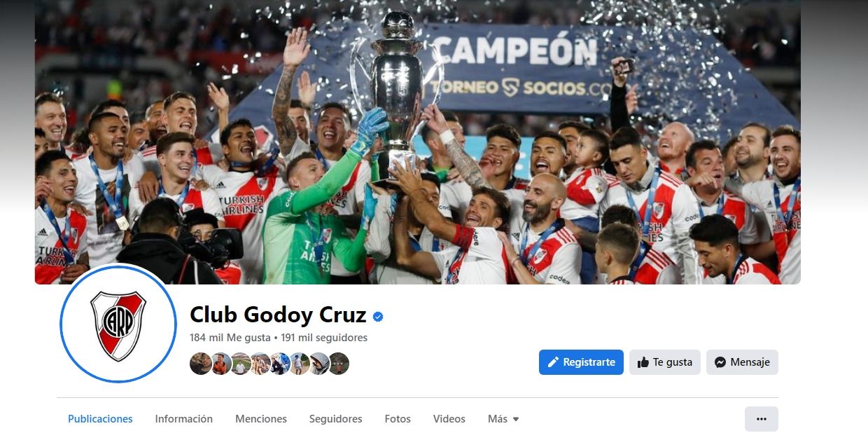This screenshot has width=868, height=433.
Task: Open the follower avatar with the orange jacket
Action: tap(220, 364)
